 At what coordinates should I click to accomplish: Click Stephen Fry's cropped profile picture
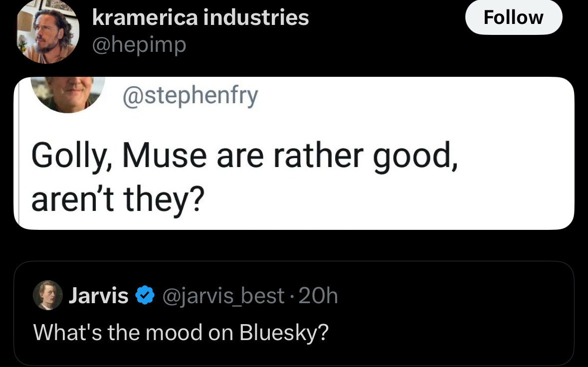[x=68, y=94]
